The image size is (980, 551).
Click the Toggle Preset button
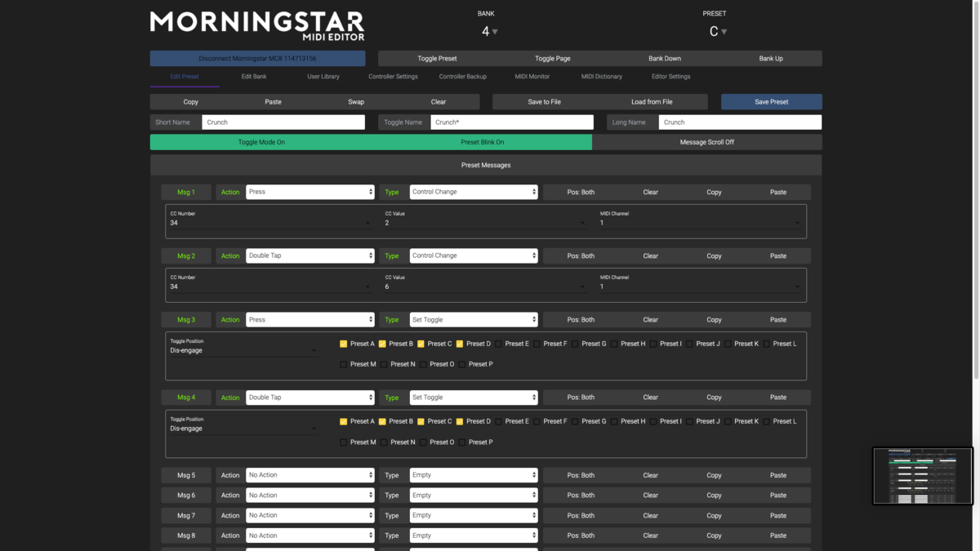click(x=437, y=59)
